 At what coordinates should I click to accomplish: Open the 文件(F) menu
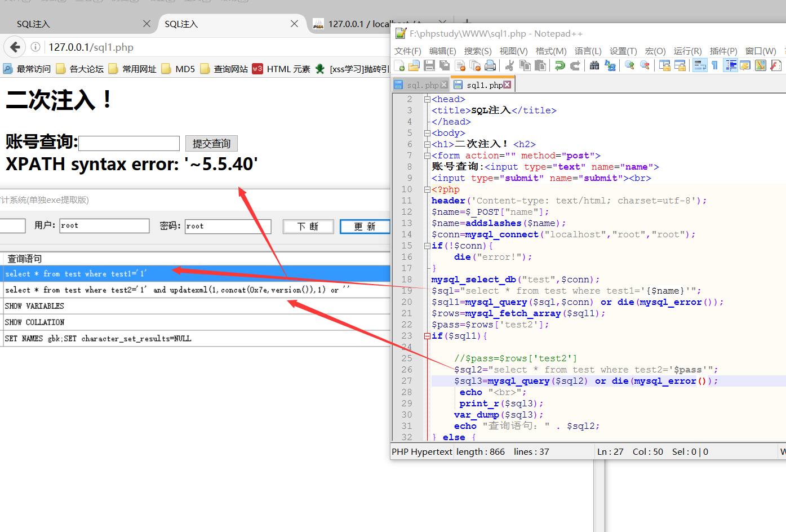tap(407, 51)
